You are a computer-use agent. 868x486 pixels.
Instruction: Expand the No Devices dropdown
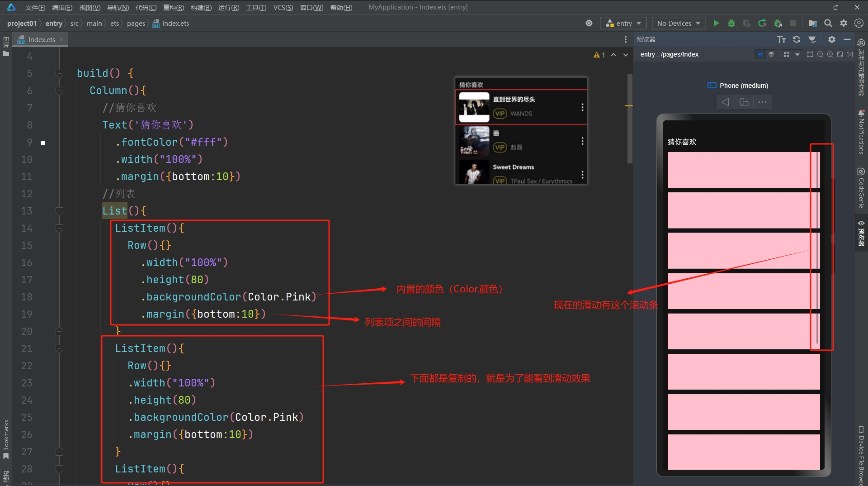(678, 23)
